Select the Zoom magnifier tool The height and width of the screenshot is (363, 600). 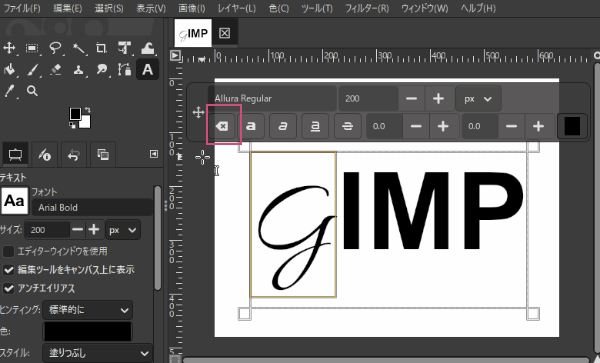32,91
